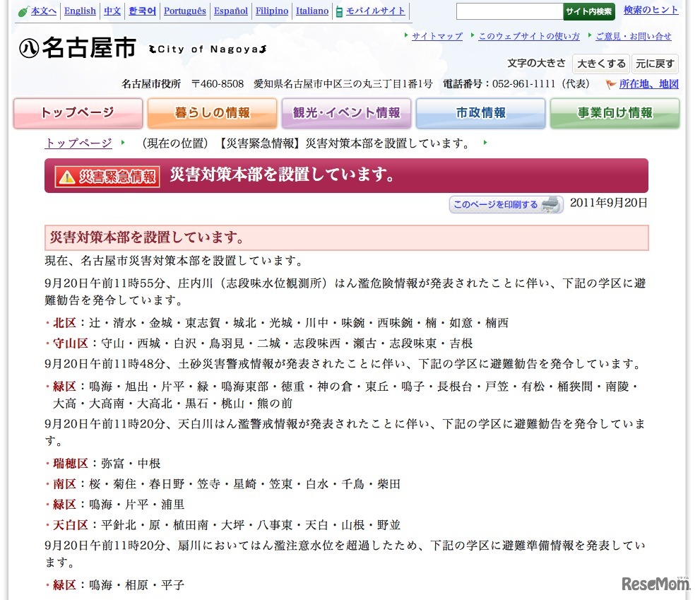This screenshot has width=700, height=600.
Task: Open the 事業向け情報 tab
Action: pyautogui.click(x=615, y=112)
